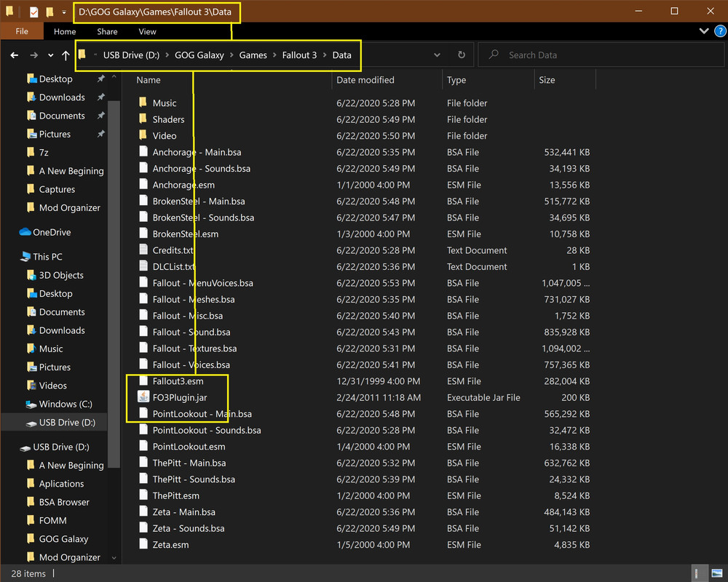Click New folder icon in title bar
The width and height of the screenshot is (728, 582).
50,12
